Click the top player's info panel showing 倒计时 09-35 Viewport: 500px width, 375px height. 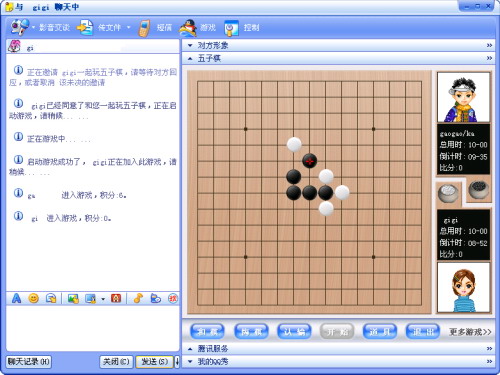(x=463, y=149)
